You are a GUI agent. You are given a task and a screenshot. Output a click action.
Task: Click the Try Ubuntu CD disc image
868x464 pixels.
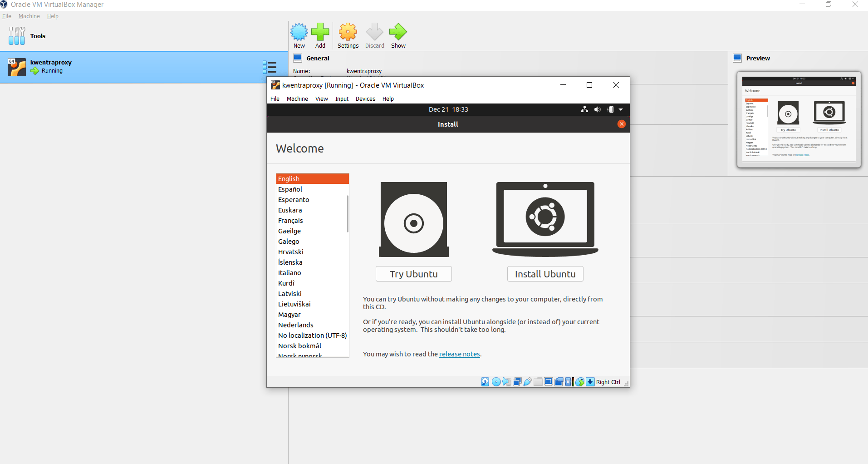point(414,220)
